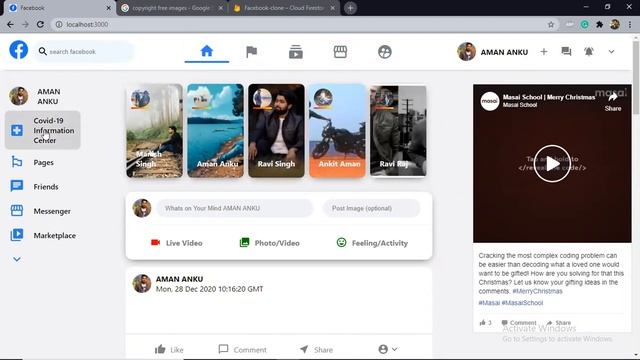640x360 pixels.
Task: Open the Home tab icon
Action: (207, 51)
